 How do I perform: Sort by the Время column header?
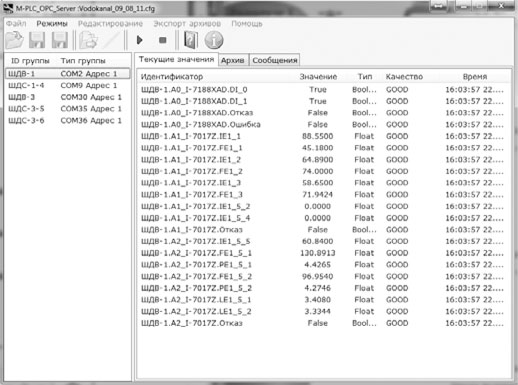475,77
